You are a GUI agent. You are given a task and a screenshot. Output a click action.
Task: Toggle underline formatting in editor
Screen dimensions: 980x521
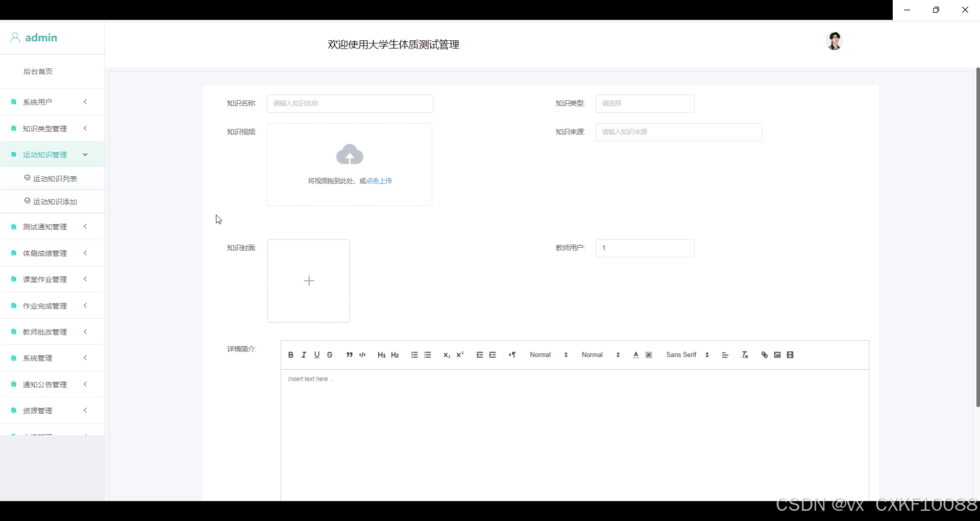317,355
